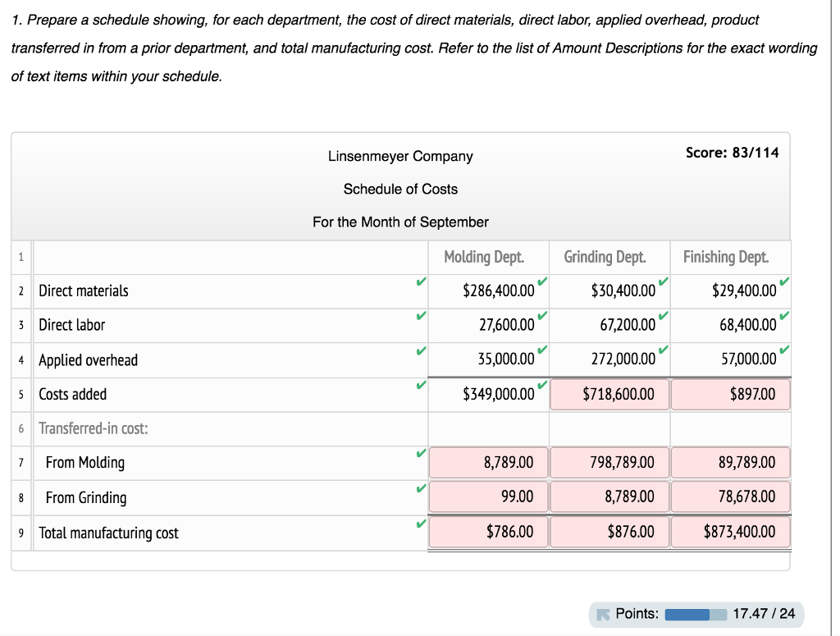The image size is (840, 636).
Task: Click the Points progress bar
Action: pyautogui.click(x=696, y=614)
